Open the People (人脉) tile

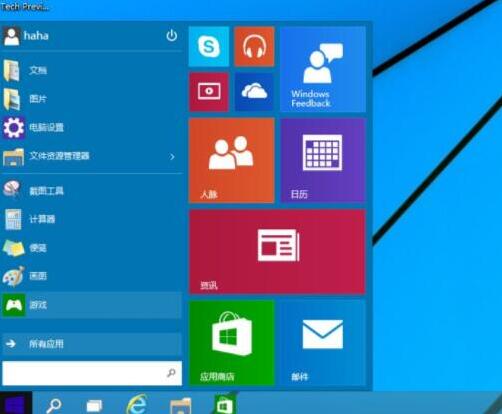(232, 160)
